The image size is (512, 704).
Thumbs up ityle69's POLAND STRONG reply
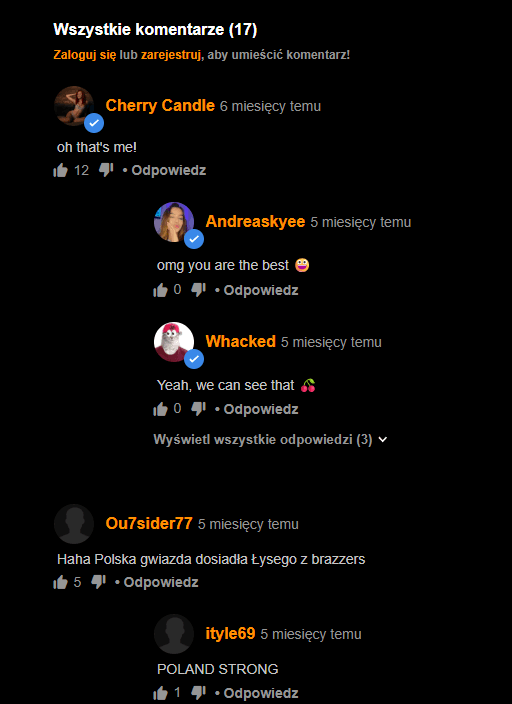click(x=160, y=693)
